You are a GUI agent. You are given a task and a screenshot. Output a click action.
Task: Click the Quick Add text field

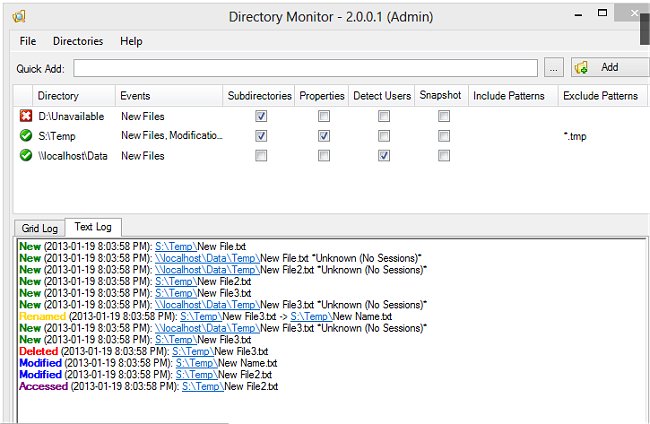pos(307,68)
